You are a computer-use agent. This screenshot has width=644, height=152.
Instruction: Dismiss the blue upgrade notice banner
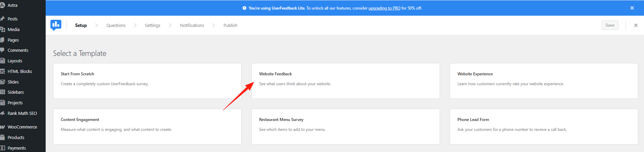632,8
